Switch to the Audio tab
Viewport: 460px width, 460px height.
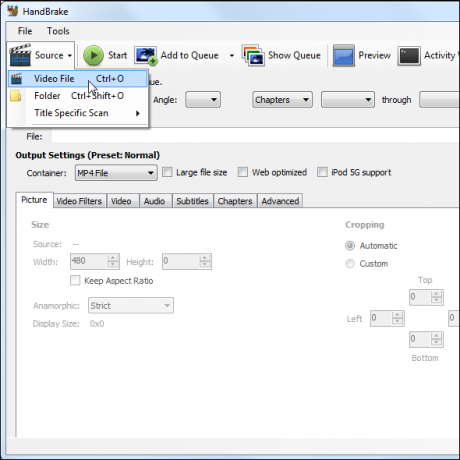(154, 201)
